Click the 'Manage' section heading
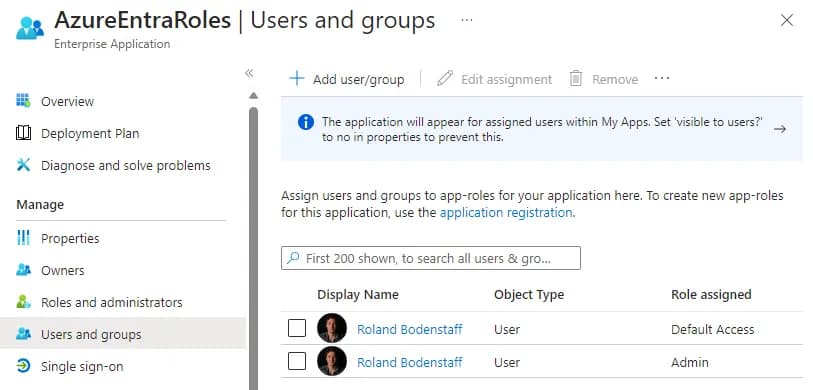The width and height of the screenshot is (813, 390). (x=40, y=205)
